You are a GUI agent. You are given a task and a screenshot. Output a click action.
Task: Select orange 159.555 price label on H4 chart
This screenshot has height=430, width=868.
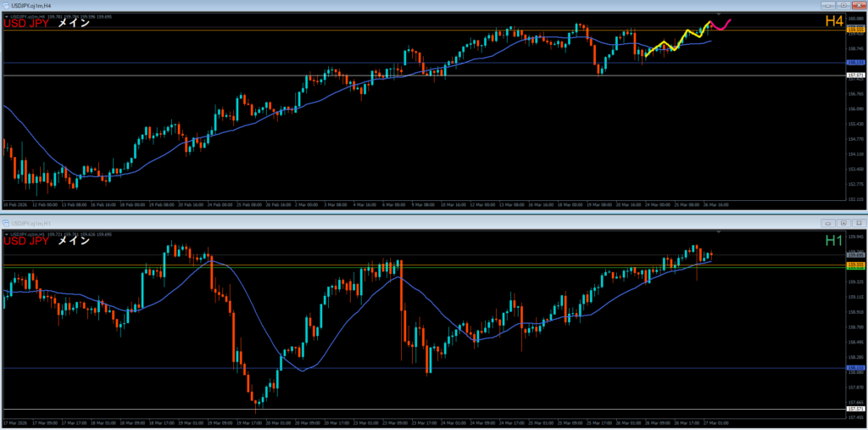tap(854, 30)
